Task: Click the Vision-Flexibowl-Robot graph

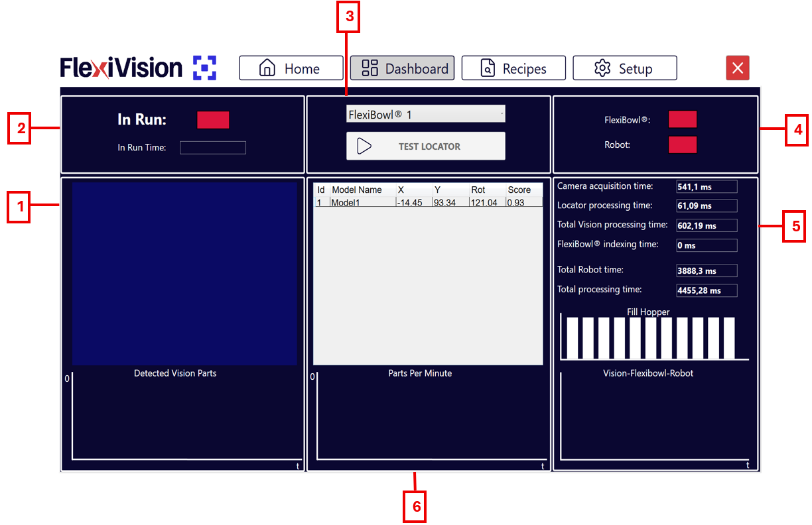Action: (655, 416)
